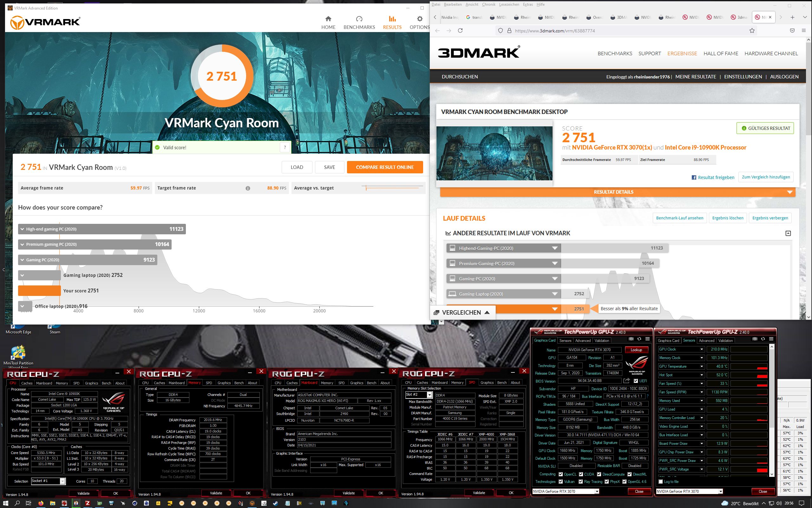Open Windows Start menu
Screen dimensions: 812x508
tap(6, 503)
